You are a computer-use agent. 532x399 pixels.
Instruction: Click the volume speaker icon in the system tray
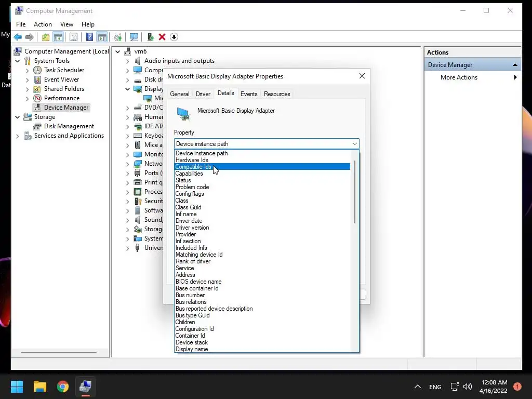pyautogui.click(x=468, y=387)
